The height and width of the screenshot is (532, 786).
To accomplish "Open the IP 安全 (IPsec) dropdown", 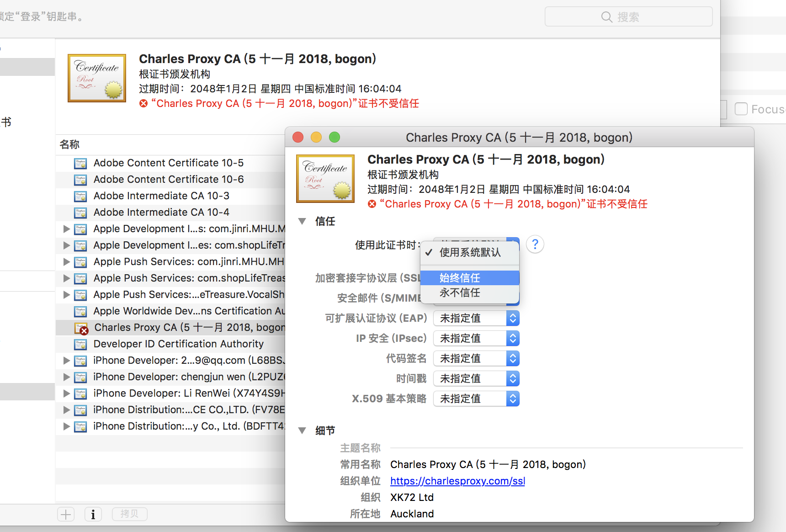I will (x=476, y=338).
